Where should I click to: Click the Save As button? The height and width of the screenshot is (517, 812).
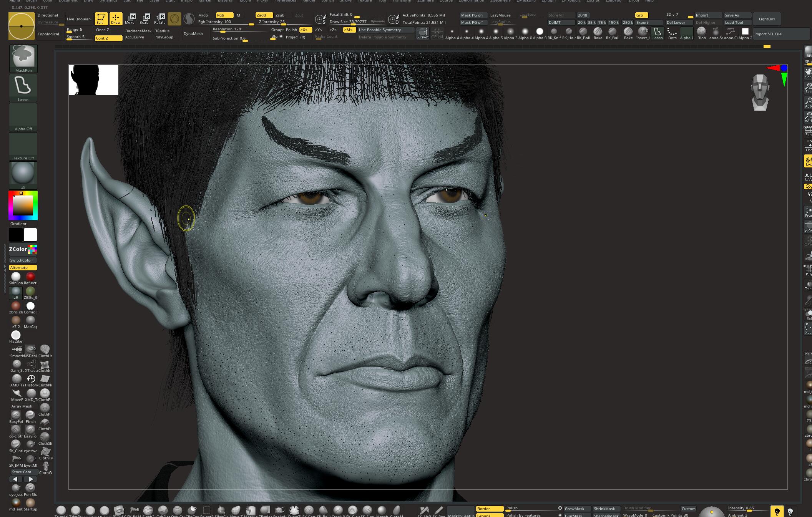pyautogui.click(x=737, y=15)
